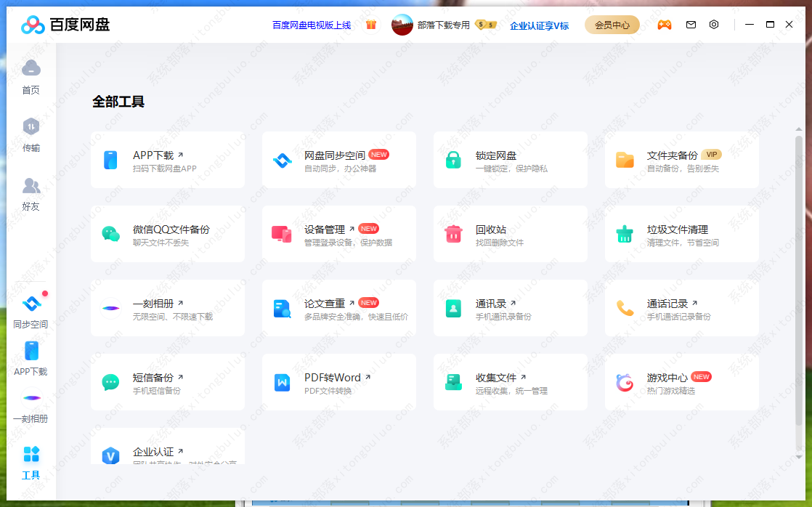Image resolution: width=812 pixels, height=507 pixels.
Task: Switch to 首页 in the sidebar
Action: (x=31, y=77)
